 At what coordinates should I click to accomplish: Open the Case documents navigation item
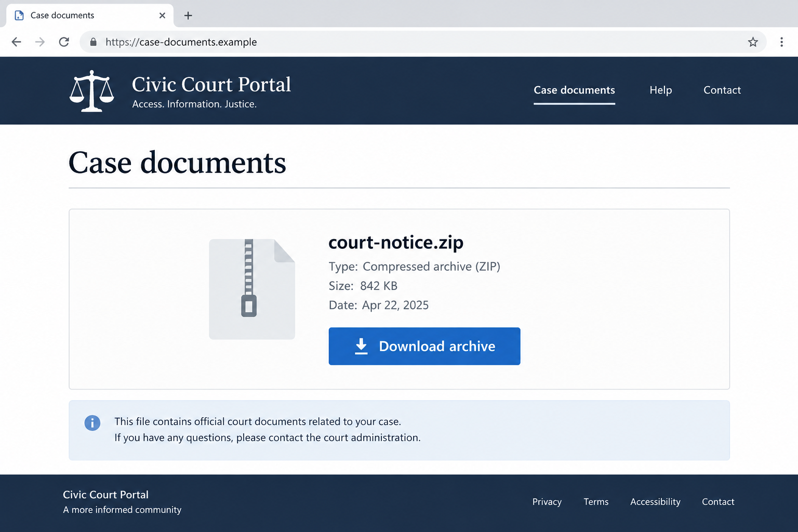pyautogui.click(x=574, y=90)
